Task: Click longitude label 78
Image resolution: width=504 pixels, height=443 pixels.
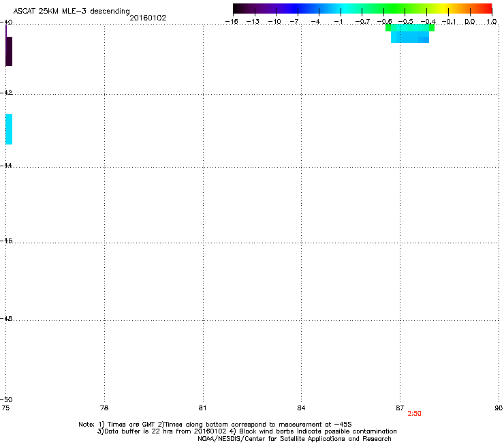Action: pyautogui.click(x=104, y=408)
